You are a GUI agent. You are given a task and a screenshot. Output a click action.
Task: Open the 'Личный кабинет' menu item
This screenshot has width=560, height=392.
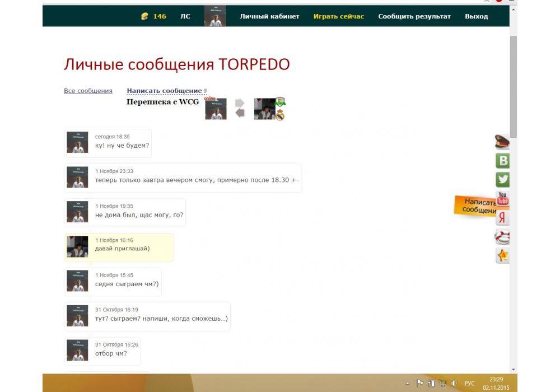[269, 16]
